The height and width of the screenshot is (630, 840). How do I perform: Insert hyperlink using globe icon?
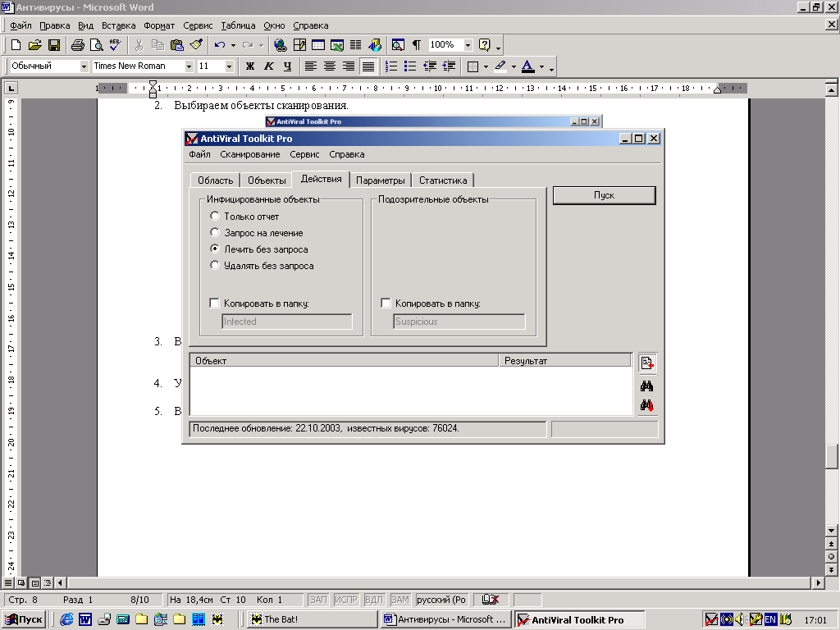(281, 45)
